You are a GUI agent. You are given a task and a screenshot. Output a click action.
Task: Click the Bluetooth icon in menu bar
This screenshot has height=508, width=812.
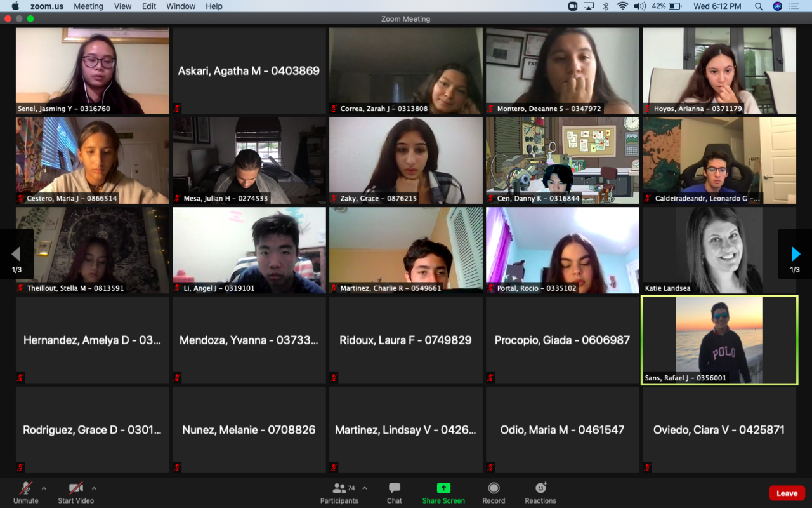pyautogui.click(x=606, y=6)
